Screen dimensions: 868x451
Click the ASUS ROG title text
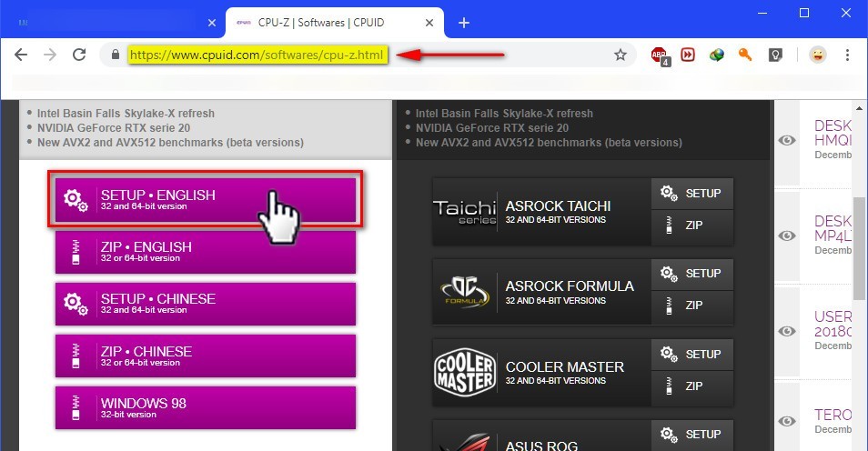point(541,446)
